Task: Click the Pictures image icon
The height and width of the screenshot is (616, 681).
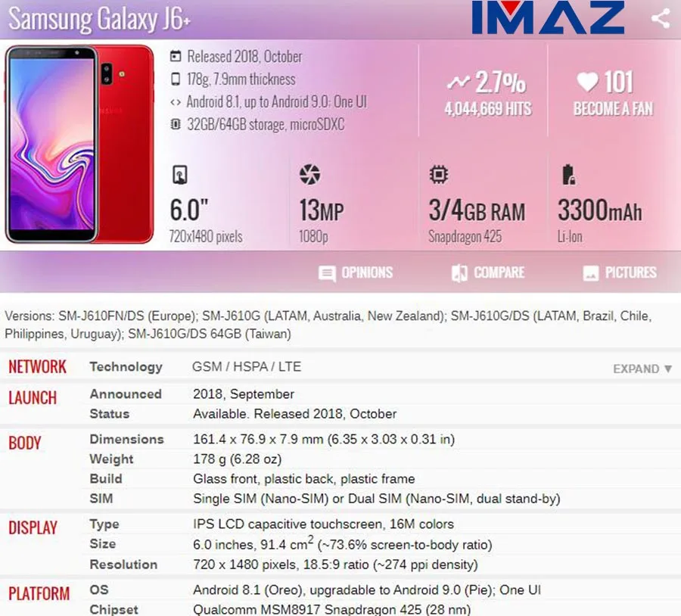Action: coord(591,273)
